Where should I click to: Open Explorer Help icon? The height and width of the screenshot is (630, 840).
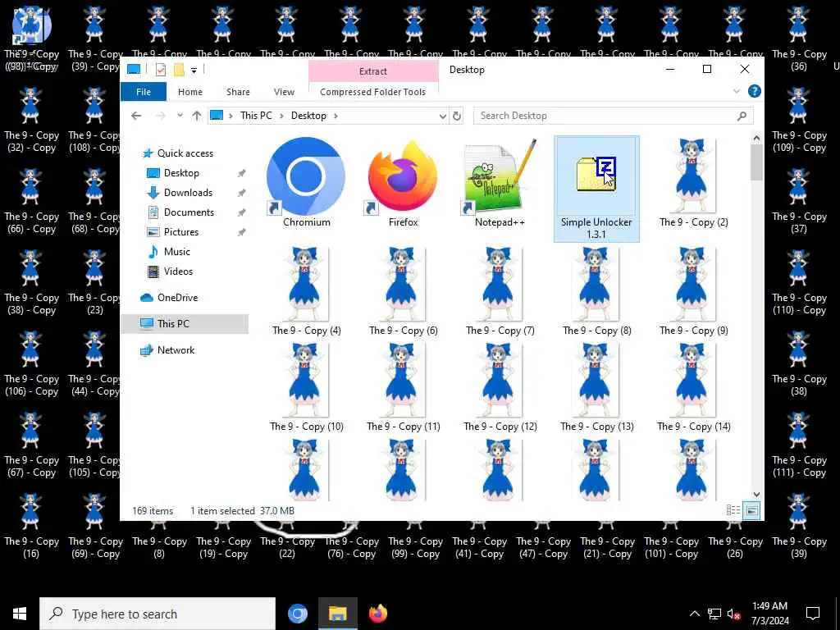click(x=755, y=91)
